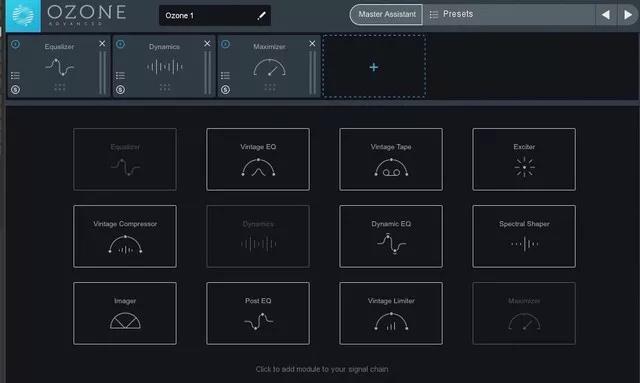Grab the Equalizer module drag handle dots
This screenshot has width=640, height=383.
[x=60, y=87]
